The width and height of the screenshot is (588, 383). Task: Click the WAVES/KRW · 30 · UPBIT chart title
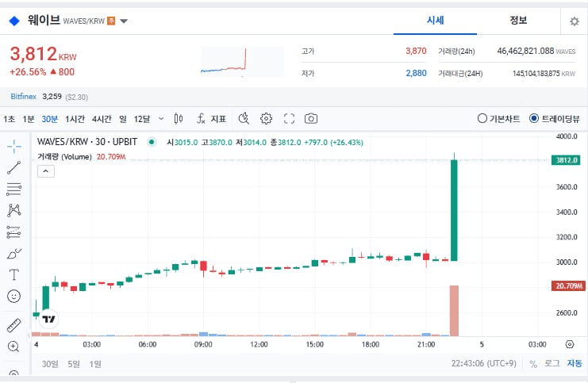click(87, 142)
